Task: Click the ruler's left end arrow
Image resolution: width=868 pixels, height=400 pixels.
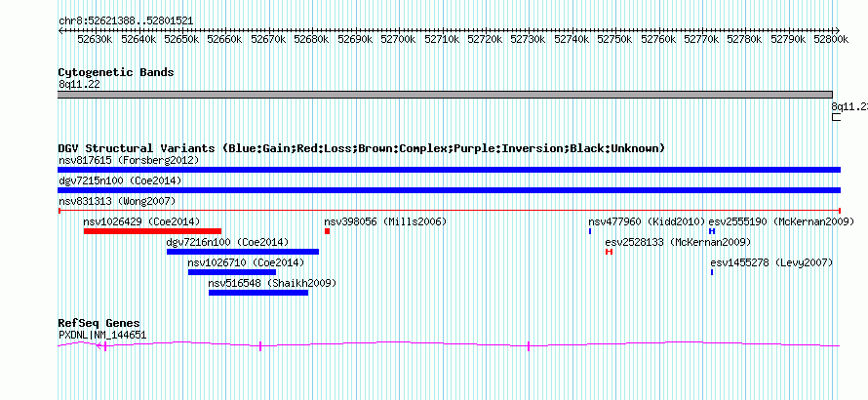Action: [60, 31]
